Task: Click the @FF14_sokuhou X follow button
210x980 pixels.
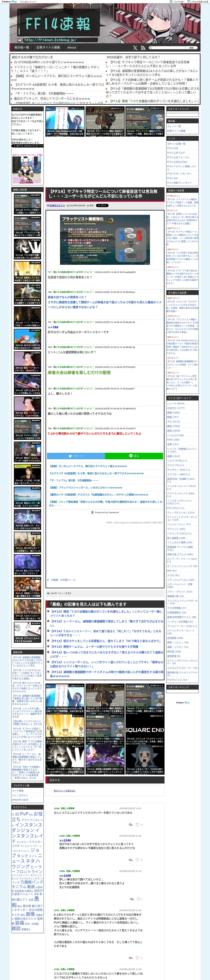Action: click(x=28, y=146)
